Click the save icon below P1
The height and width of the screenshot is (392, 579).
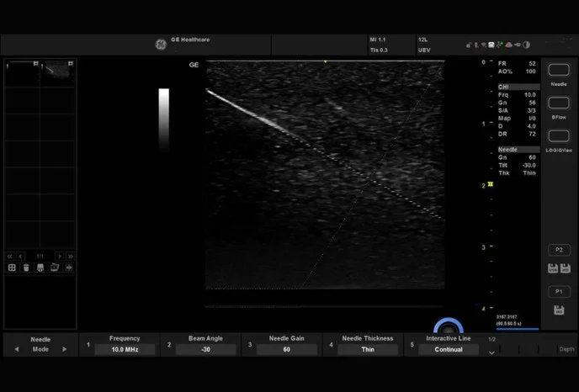click(559, 310)
